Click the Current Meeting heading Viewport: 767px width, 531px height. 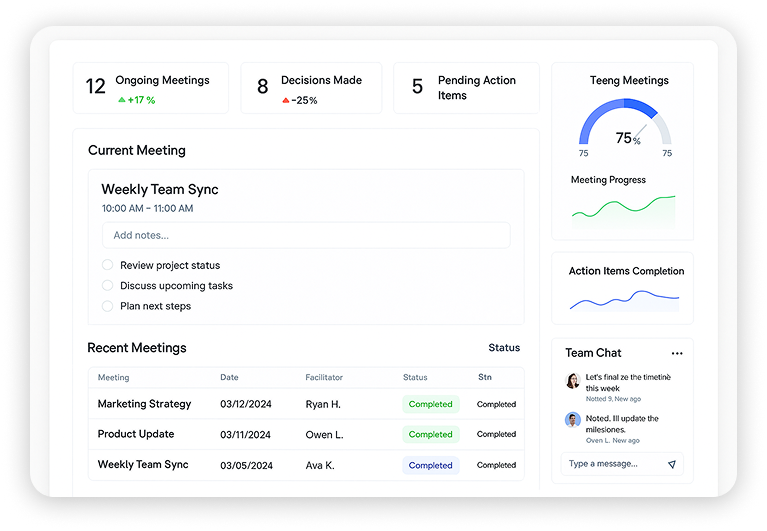[136, 150]
